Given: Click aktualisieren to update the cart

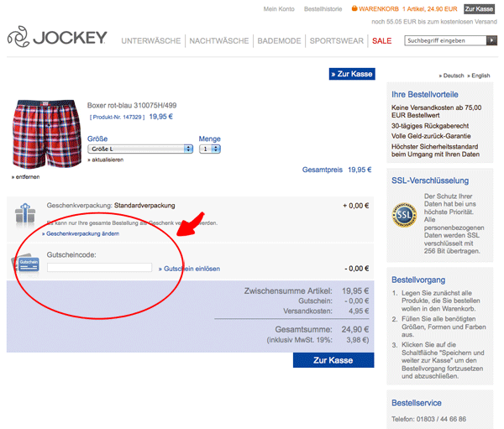Looking at the screenshot, I should point(106,160).
